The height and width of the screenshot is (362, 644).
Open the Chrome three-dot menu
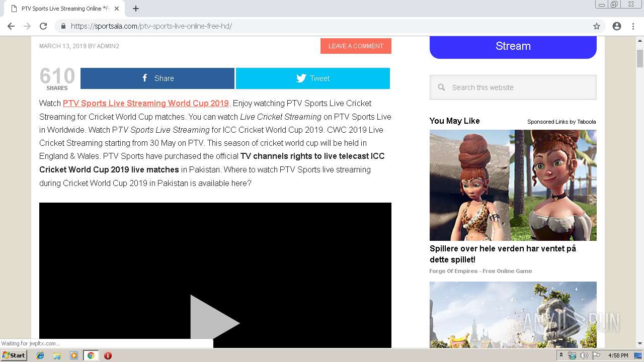point(633,26)
